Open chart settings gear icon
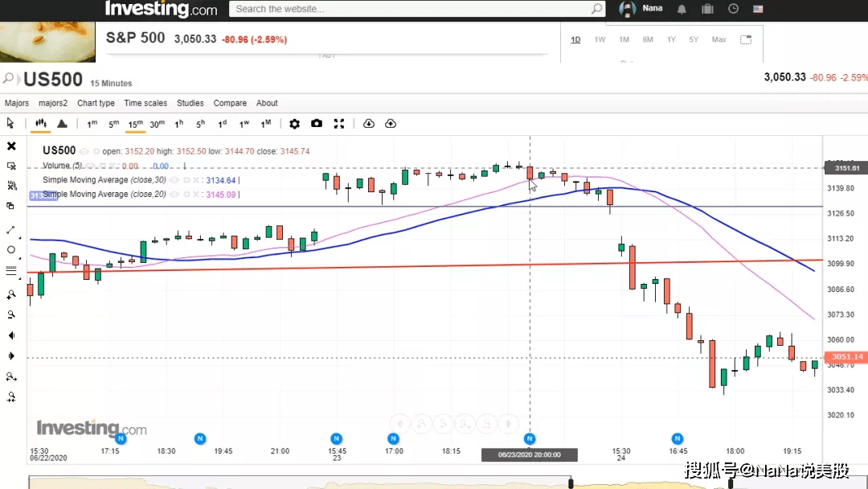 point(294,124)
